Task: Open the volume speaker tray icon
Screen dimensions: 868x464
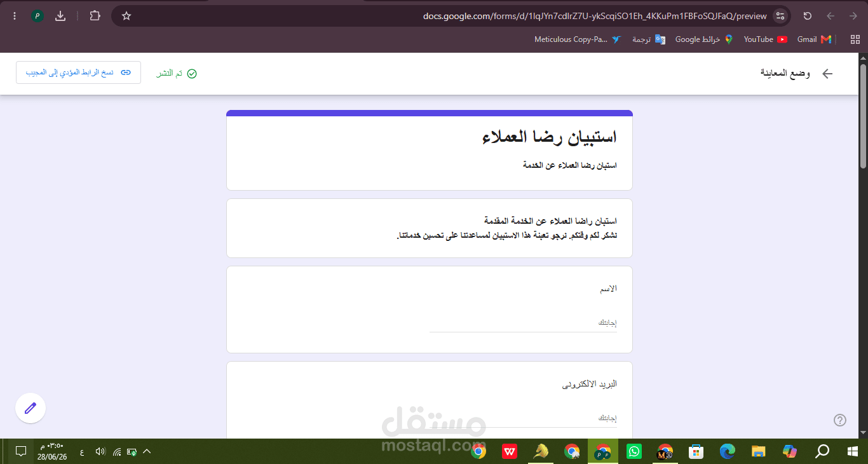Action: 100,452
